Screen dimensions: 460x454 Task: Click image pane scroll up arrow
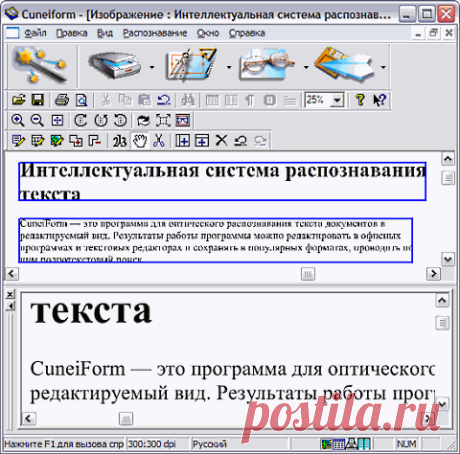point(448,159)
